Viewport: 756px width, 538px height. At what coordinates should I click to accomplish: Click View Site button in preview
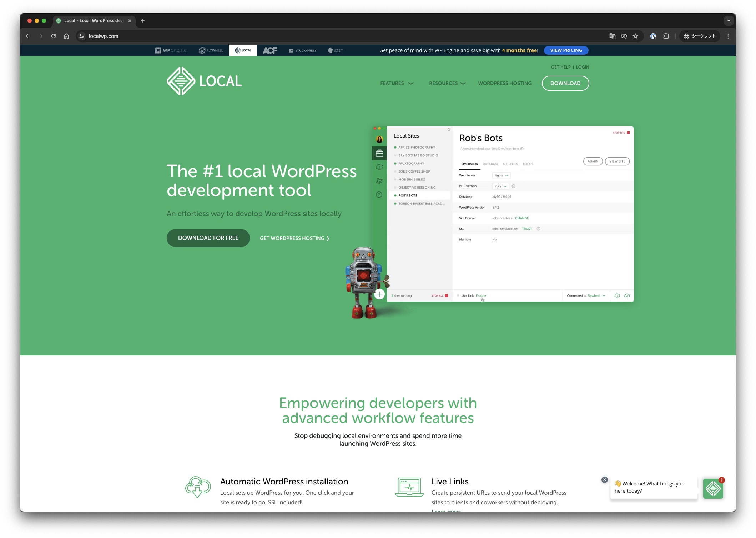click(x=617, y=161)
